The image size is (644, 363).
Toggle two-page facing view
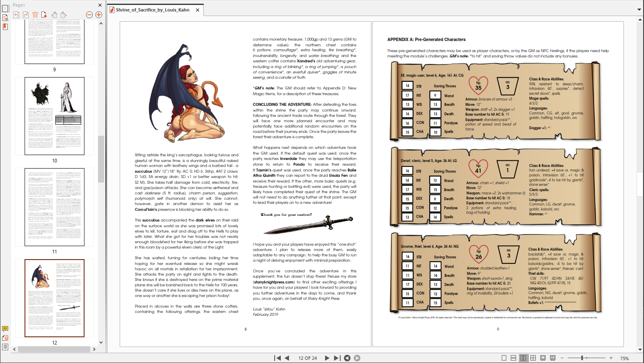(523, 358)
